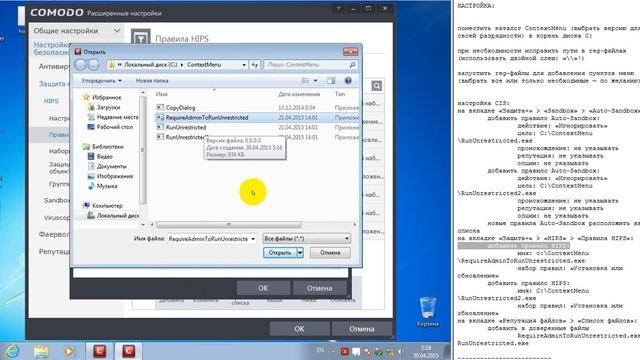Click ContextMenu segment in the address bar
640x360 pixels.
(204, 64)
